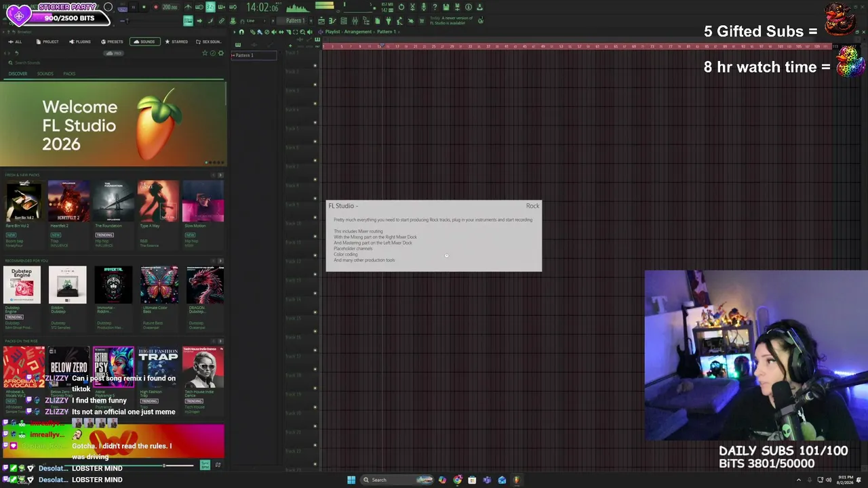Image resolution: width=868 pixels, height=488 pixels.
Task: Click the browser settings gear icon
Action: 220,53
